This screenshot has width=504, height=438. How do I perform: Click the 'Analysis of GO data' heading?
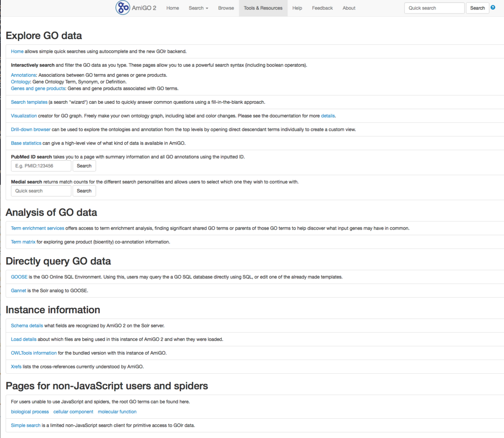point(51,213)
